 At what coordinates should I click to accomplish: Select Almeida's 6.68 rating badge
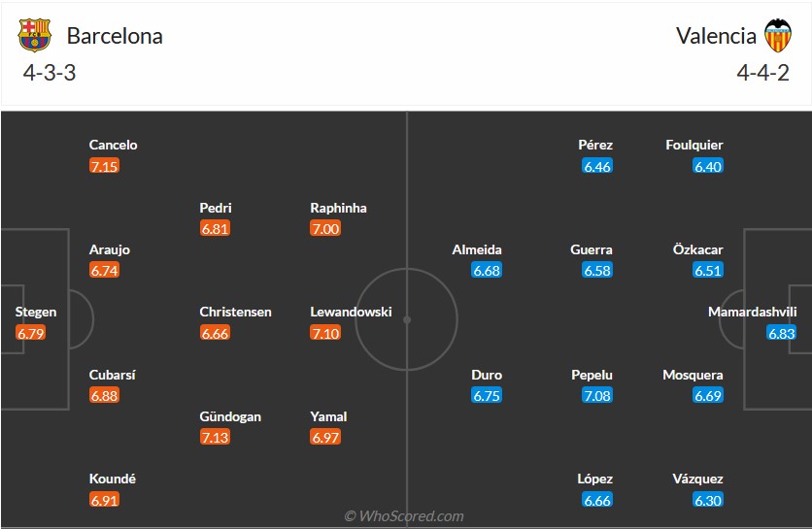[487, 271]
